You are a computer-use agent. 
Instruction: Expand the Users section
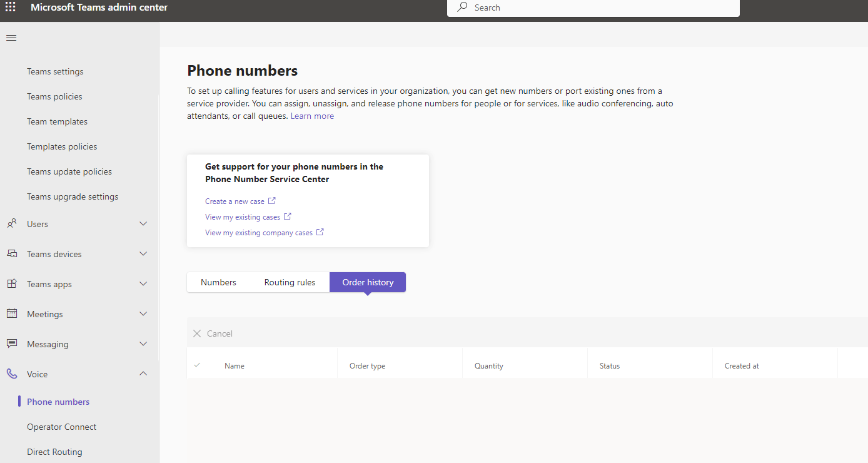pyautogui.click(x=143, y=223)
